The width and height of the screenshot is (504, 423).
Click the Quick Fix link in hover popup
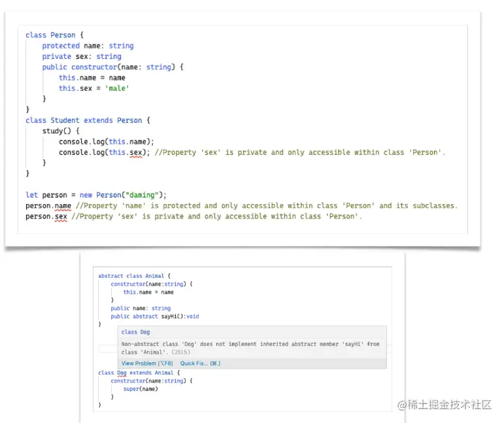[200, 364]
